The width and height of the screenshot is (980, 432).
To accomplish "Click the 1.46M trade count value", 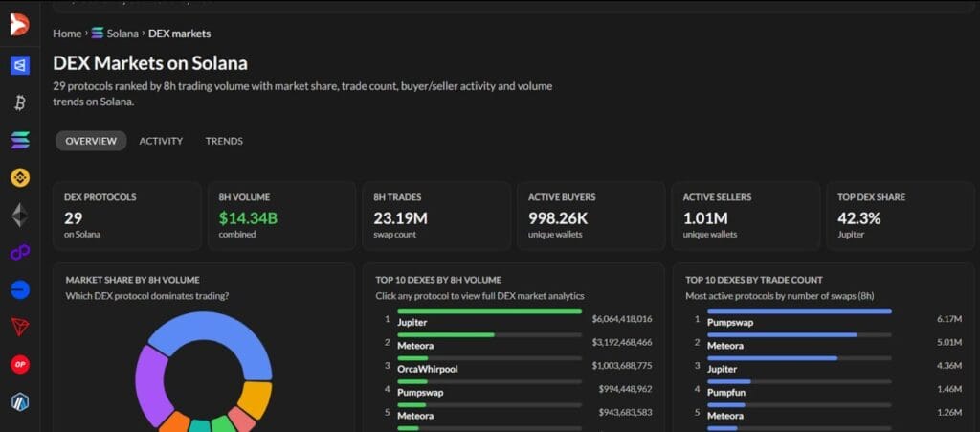I will pos(949,388).
